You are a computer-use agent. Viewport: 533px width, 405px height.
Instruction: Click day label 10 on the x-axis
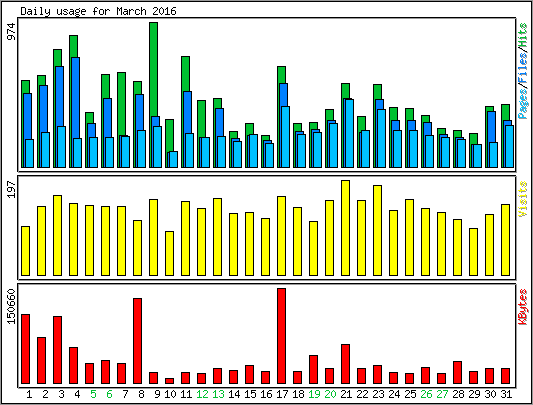pos(170,394)
